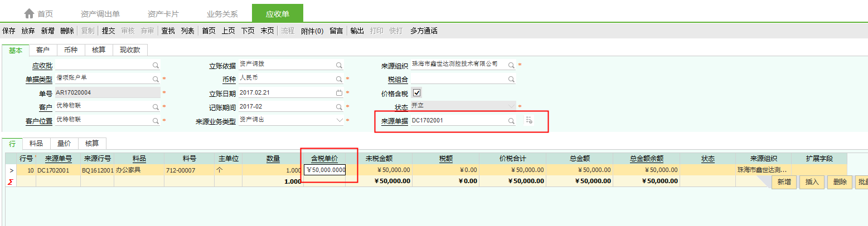The image size is (868, 226).
Task: Click search icon in 单据类型 field
Action: click(x=156, y=79)
